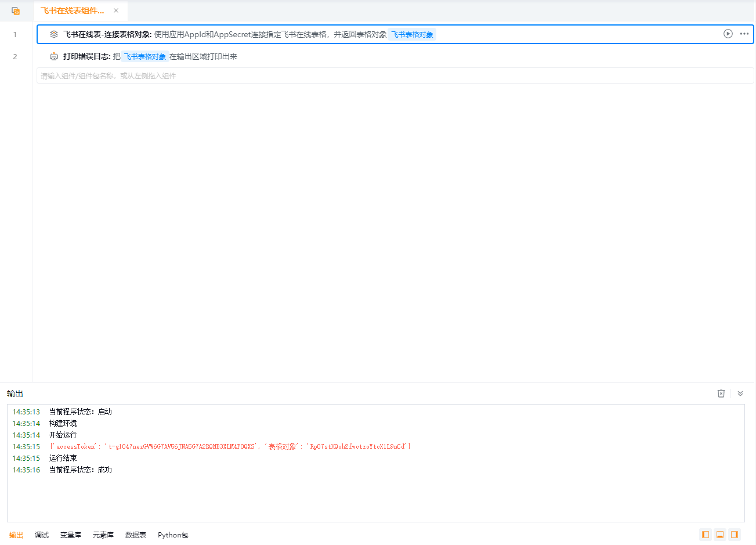Click the 输出 panel title
This screenshot has width=756, height=545.
point(15,394)
